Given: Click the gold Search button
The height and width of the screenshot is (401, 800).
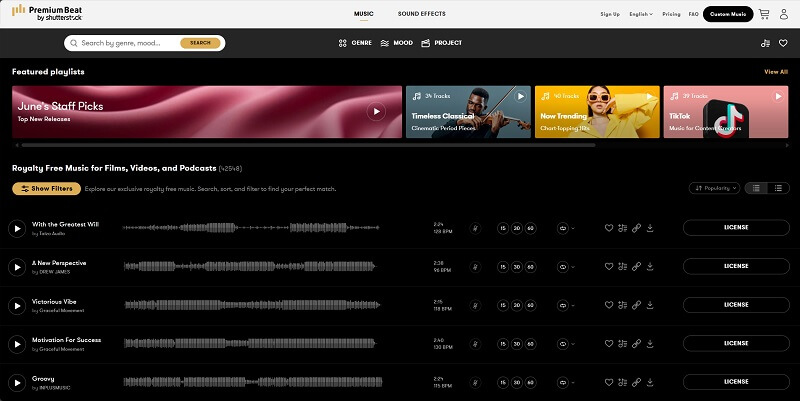Looking at the screenshot, I should 200,43.
